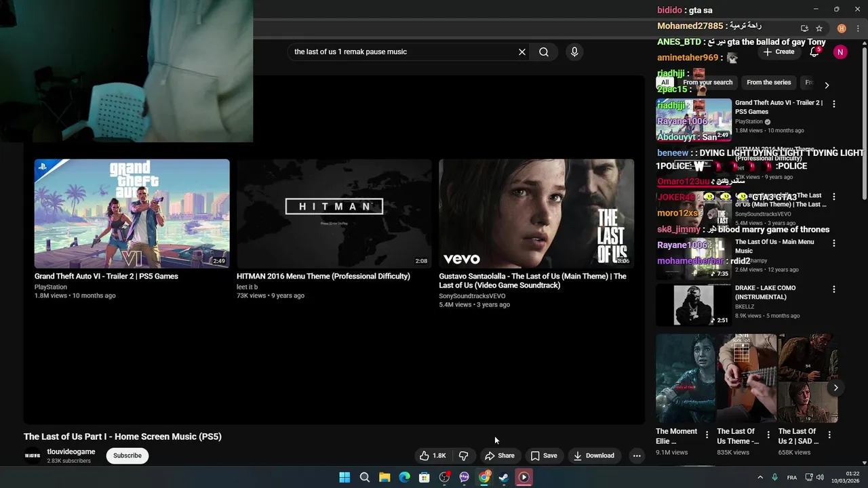
Task: Clear the search box with the X
Action: (522, 52)
